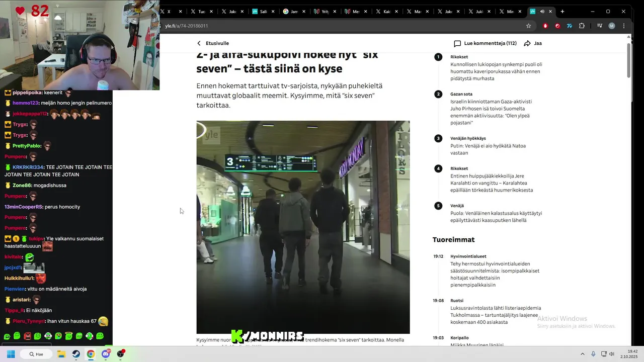
Task: Open the Extensions puzzle piece menu
Action: point(582,26)
